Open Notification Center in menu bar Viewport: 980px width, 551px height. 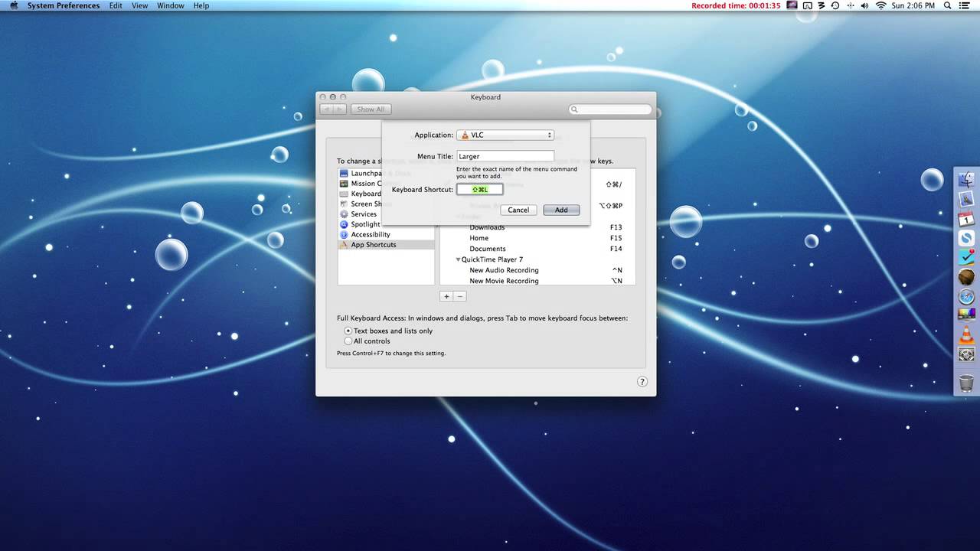pos(966,5)
